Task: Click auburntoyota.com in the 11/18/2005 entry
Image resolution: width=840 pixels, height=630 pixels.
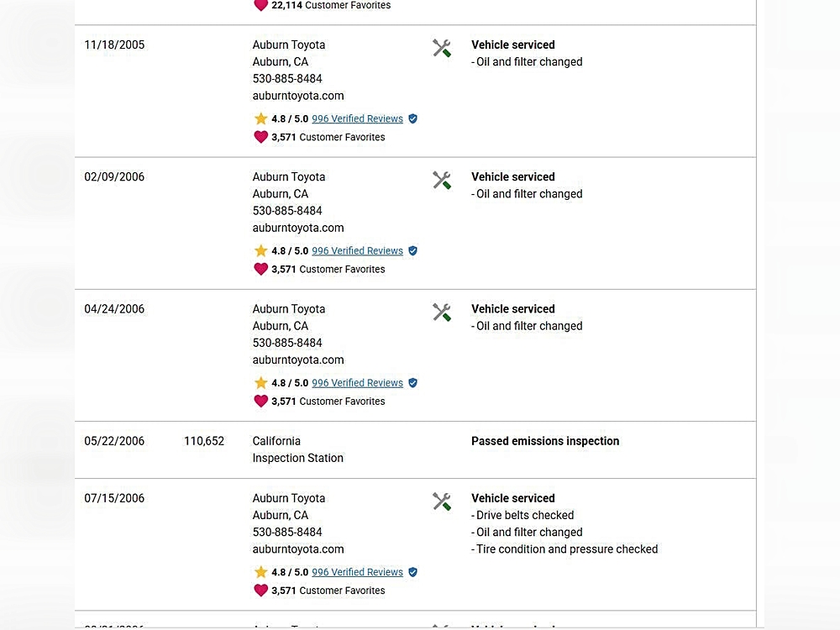Action: pyautogui.click(x=298, y=96)
